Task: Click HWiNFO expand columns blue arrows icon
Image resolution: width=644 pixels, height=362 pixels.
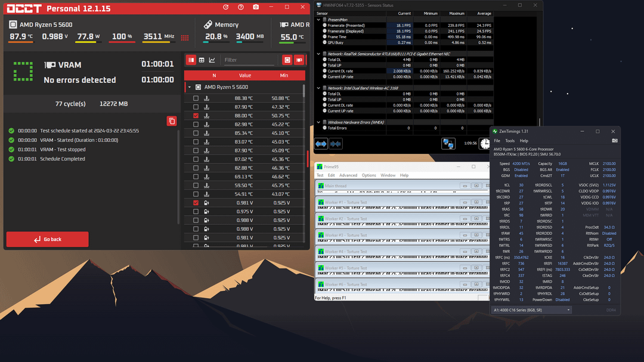Action: [321, 144]
